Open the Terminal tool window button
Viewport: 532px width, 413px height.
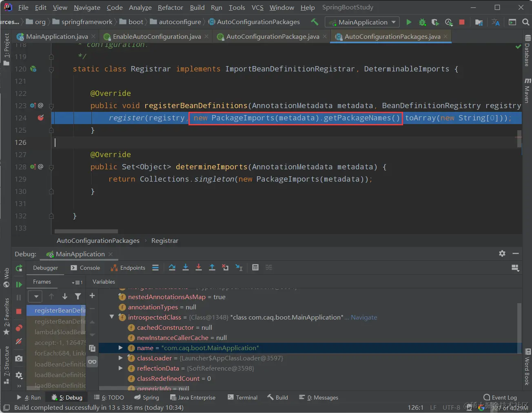click(242, 397)
